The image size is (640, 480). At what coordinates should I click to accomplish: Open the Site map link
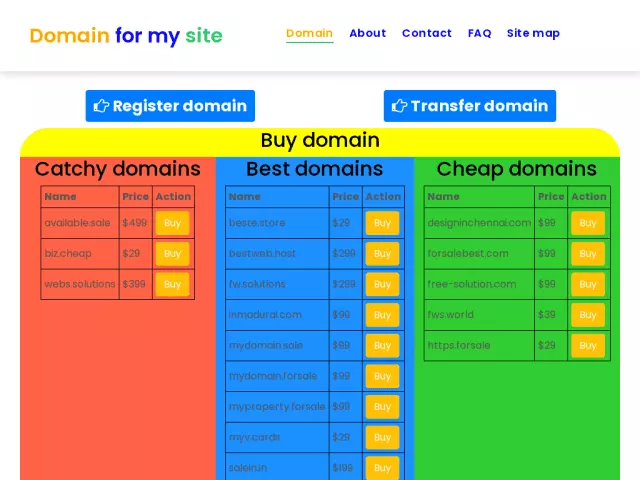pos(533,33)
